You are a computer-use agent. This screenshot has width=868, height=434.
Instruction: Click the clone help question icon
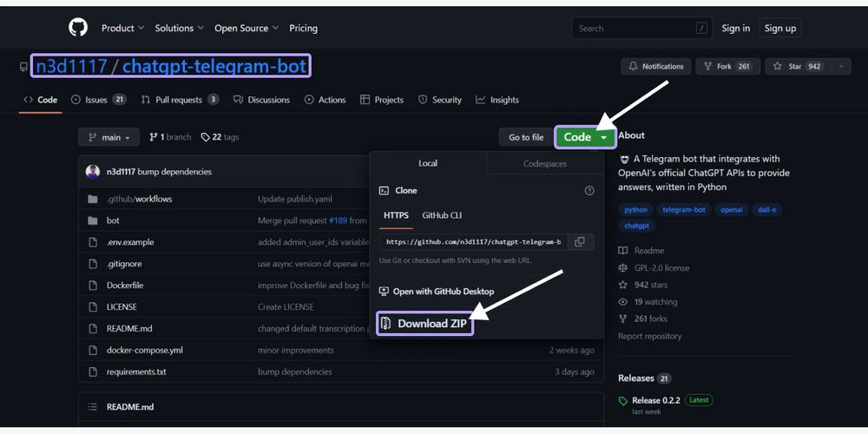[589, 191]
